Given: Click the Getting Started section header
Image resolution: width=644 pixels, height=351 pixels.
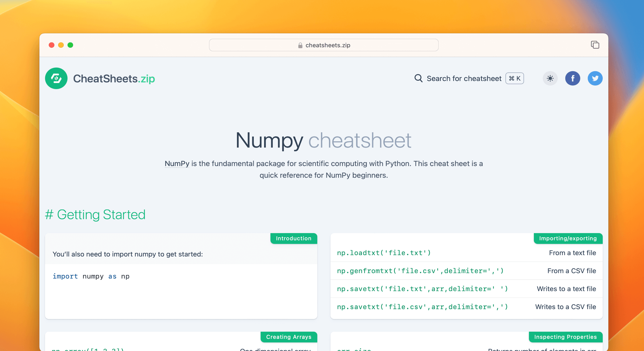Looking at the screenshot, I should pos(95,215).
